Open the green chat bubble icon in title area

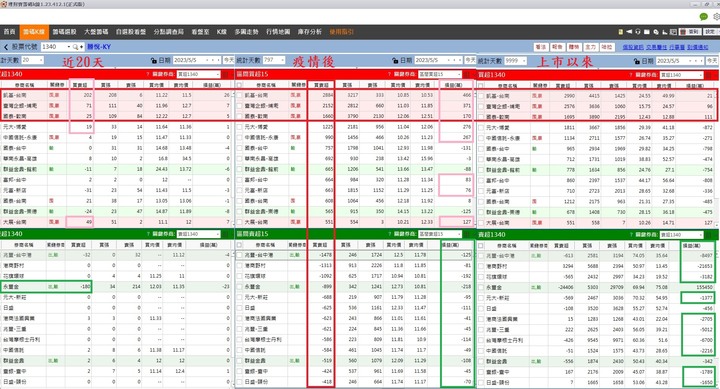(x=703, y=17)
